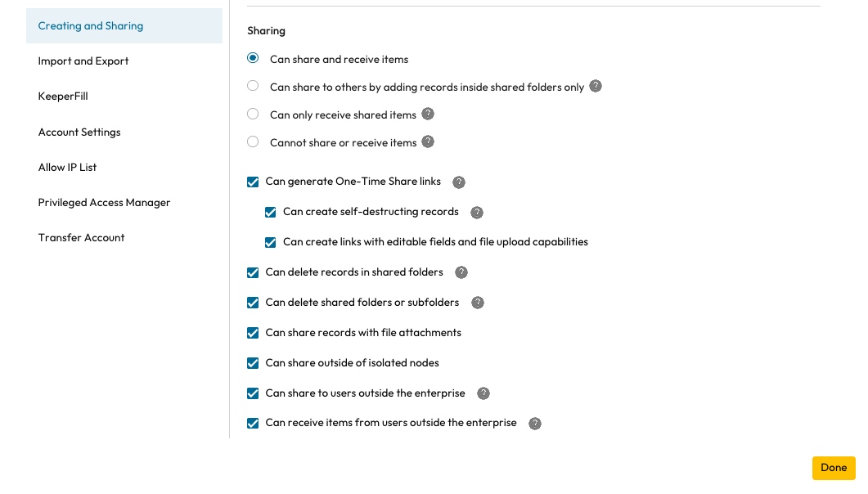Click help icon next to Can only receive shared items
This screenshot has height=494, width=868.
[428, 114]
